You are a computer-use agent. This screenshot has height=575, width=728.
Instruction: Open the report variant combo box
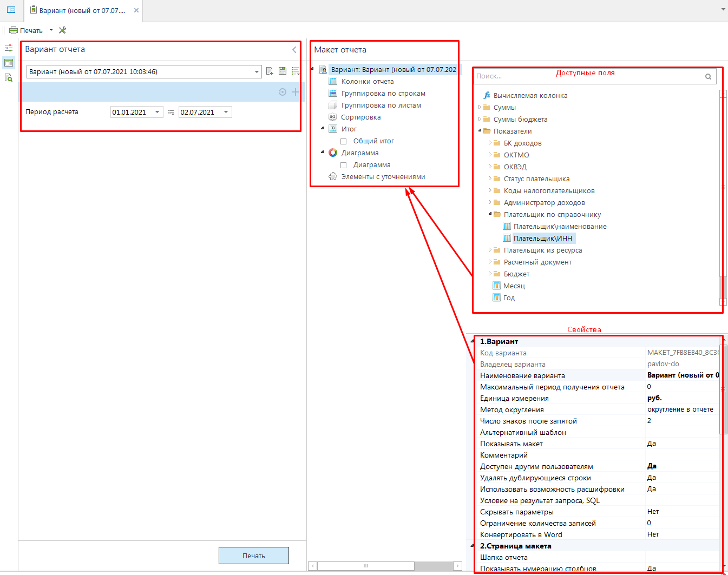[x=144, y=71]
